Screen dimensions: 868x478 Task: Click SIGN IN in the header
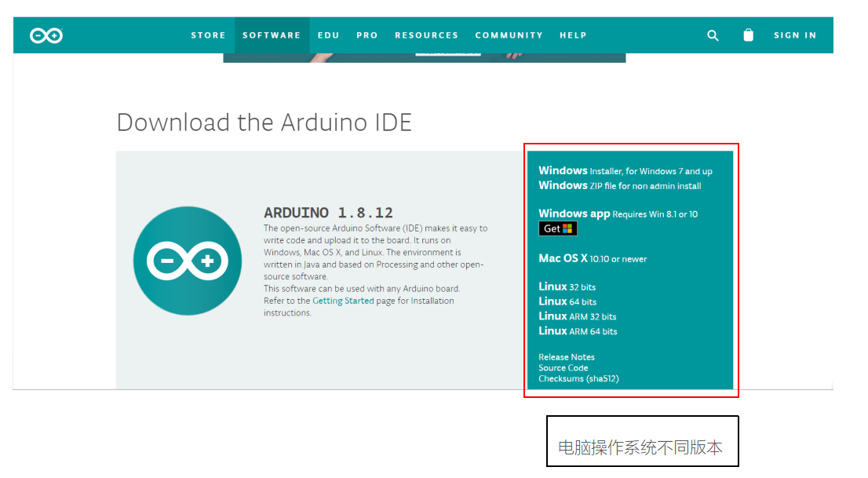(795, 35)
